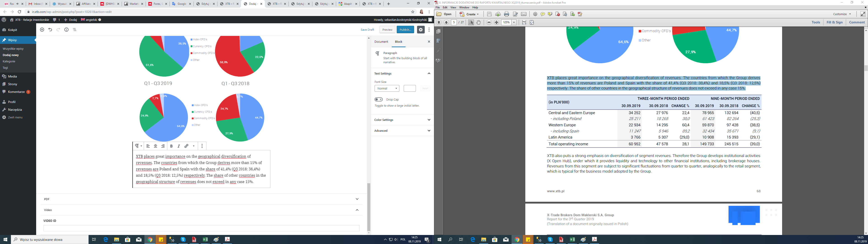Screen dimensions: 868x244
Task: Go to next page in Acrobat
Action: click(x=446, y=22)
